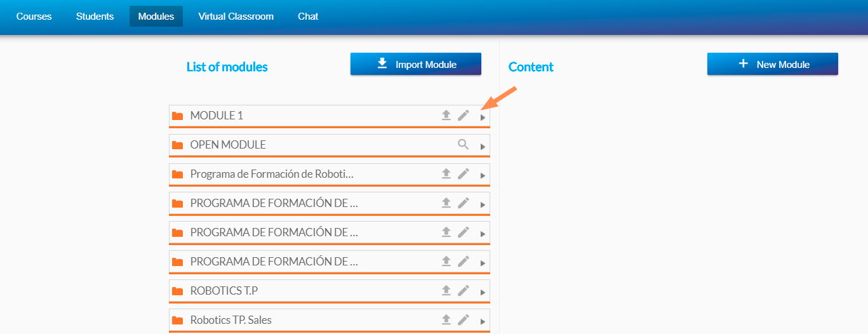The width and height of the screenshot is (868, 334).
Task: Click the orange folder icon of MODULE 1
Action: pyautogui.click(x=178, y=116)
